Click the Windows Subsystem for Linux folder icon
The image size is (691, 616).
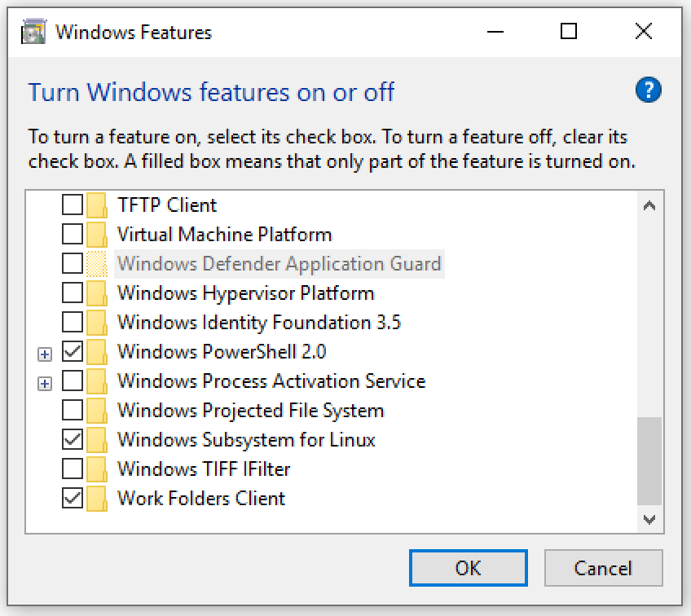point(96,440)
